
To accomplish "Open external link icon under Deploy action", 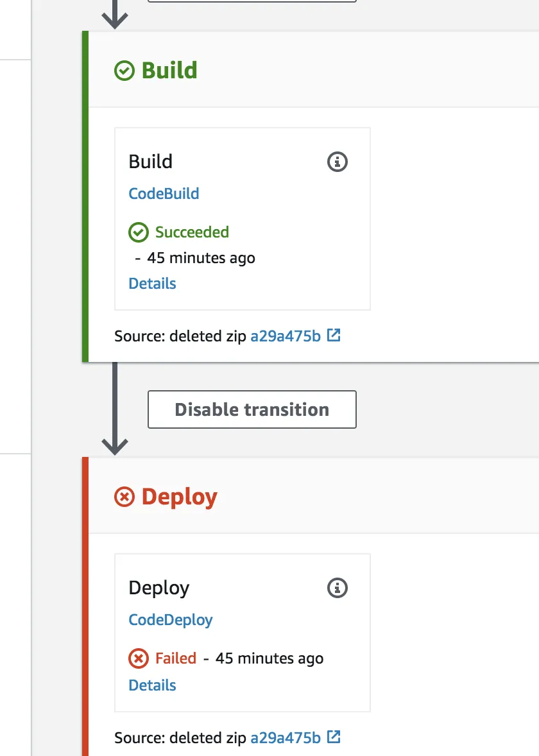I will [334, 737].
